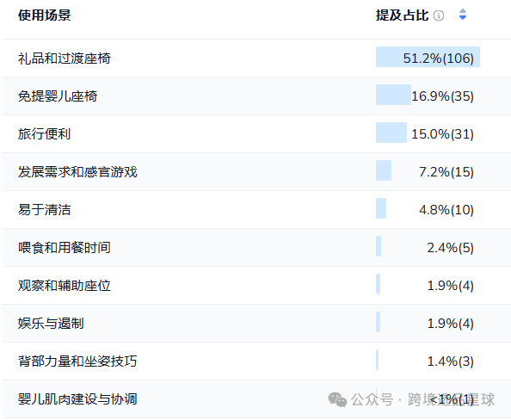Select the 16.9%(35) value
Screen dimensions: 511x420
[x=442, y=96]
